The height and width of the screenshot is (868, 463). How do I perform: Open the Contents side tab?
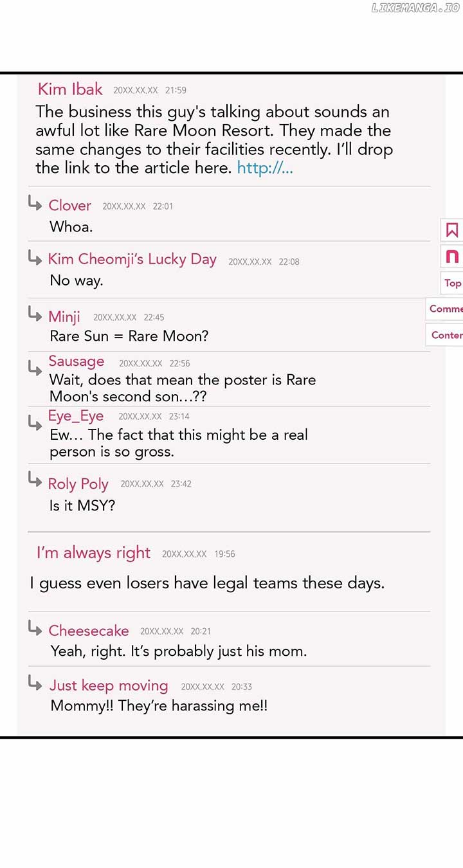(446, 335)
